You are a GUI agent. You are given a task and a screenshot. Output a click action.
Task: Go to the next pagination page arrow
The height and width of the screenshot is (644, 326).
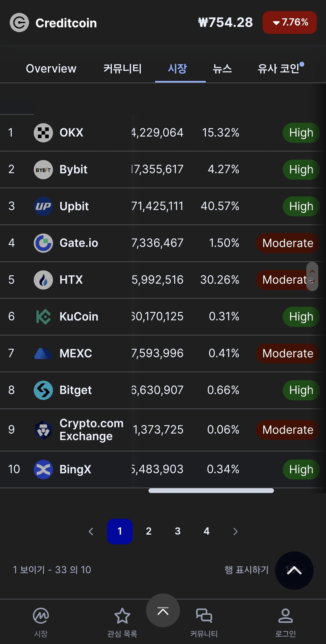tap(235, 531)
